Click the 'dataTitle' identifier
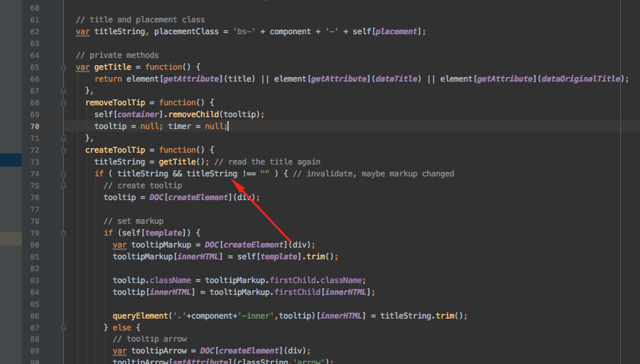The image size is (640, 364). pos(396,79)
